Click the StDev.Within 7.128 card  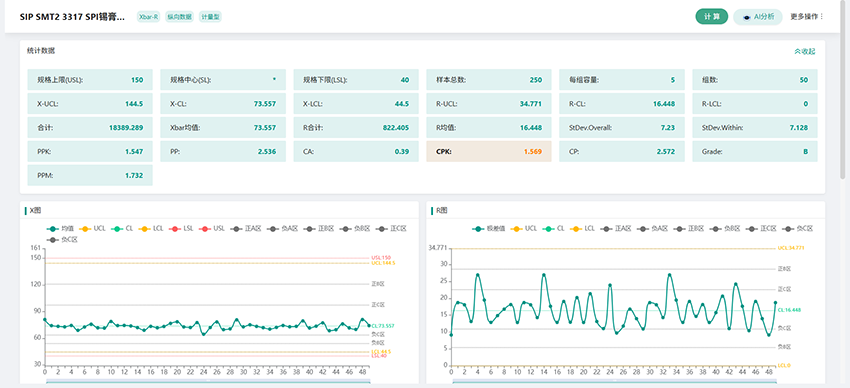pos(755,128)
